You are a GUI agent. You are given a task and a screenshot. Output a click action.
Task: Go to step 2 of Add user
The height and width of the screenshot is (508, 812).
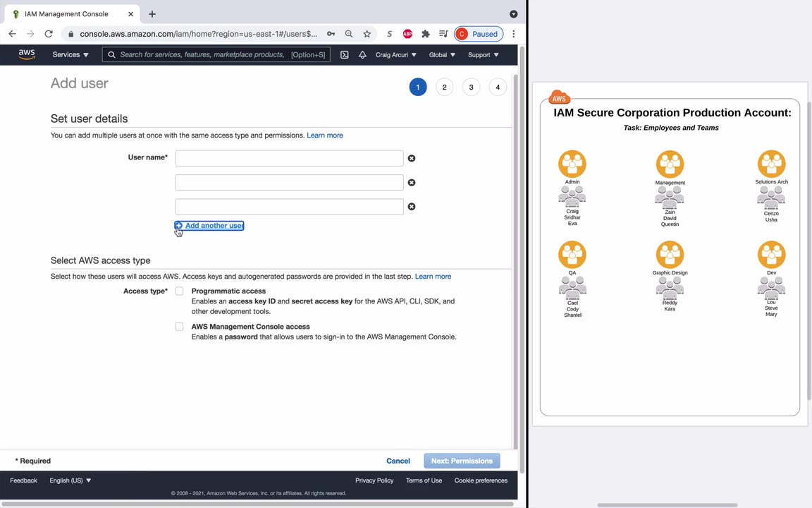pos(444,87)
